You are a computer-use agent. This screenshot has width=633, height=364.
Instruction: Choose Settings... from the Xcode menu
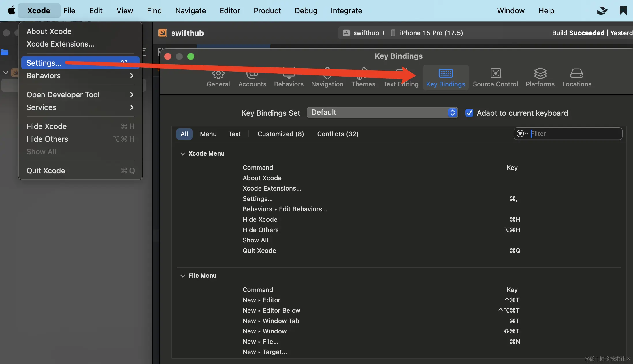pyautogui.click(x=80, y=63)
